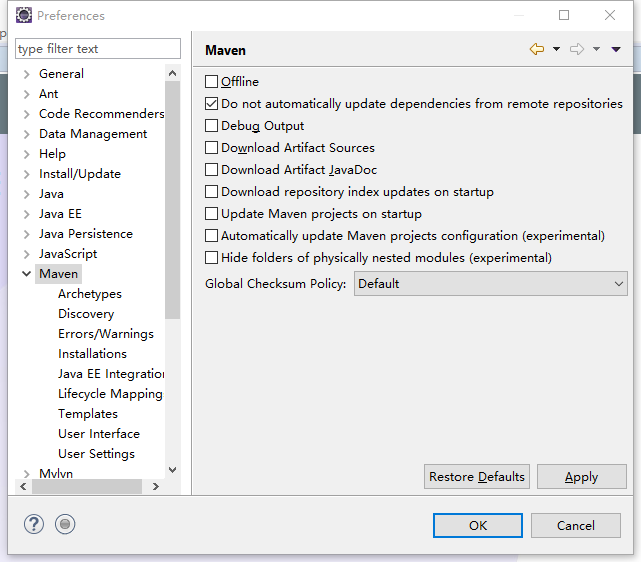Enable Download repository index updates on startup
641x562 pixels.
tap(211, 192)
